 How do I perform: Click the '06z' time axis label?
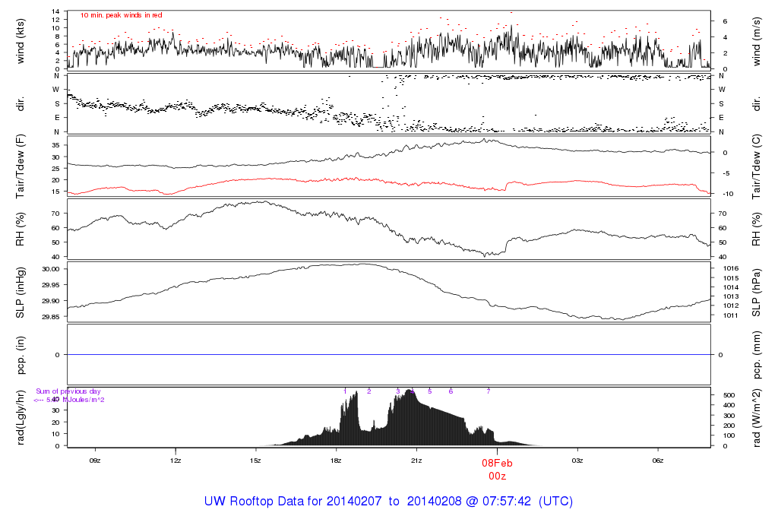pos(657,461)
